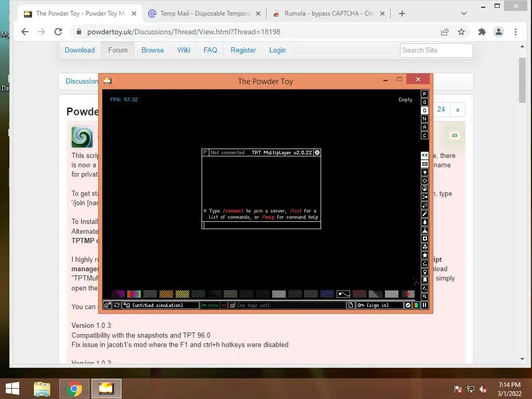Open the rainbow render options icon
Screen dimensions: 532x399
pos(416,305)
